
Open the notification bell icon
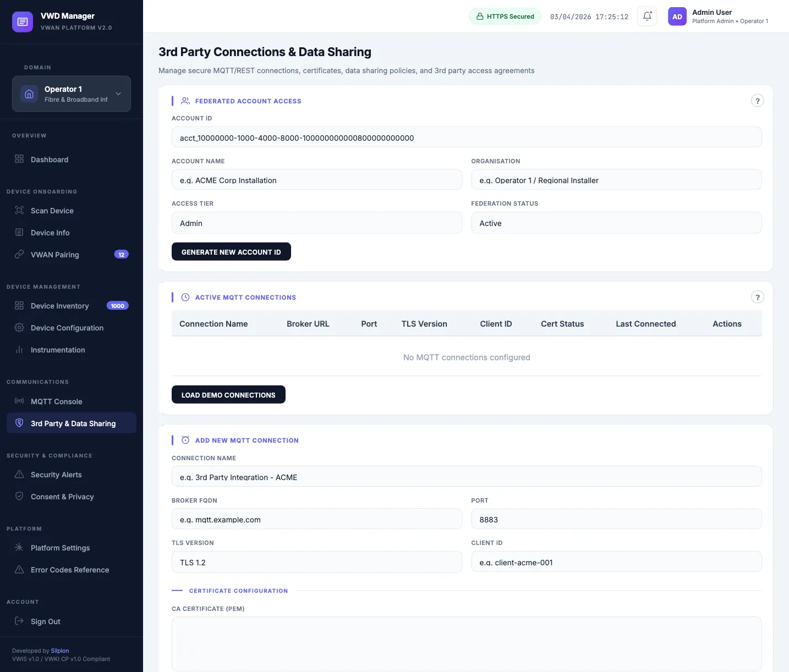646,16
